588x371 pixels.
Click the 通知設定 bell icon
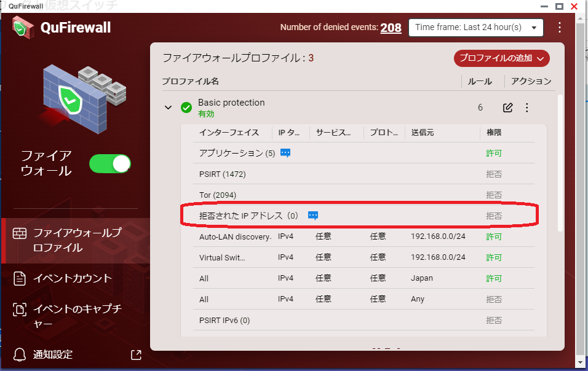point(20,354)
